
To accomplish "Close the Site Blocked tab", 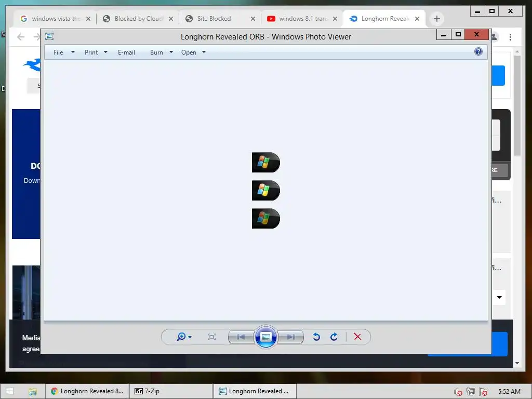I will tap(253, 19).
